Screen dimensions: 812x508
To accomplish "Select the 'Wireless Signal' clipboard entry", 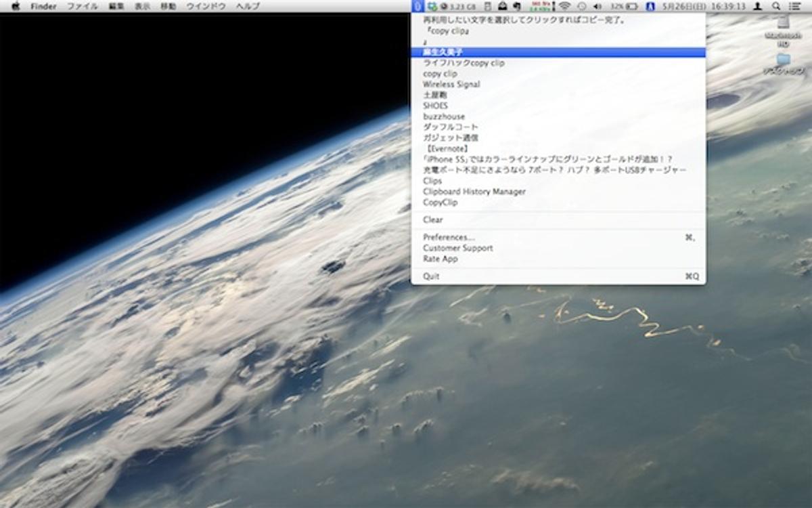I will coord(451,85).
